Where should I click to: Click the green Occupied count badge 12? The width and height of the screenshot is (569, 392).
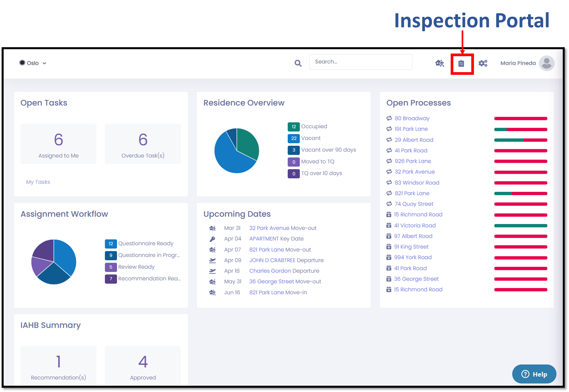(x=293, y=127)
